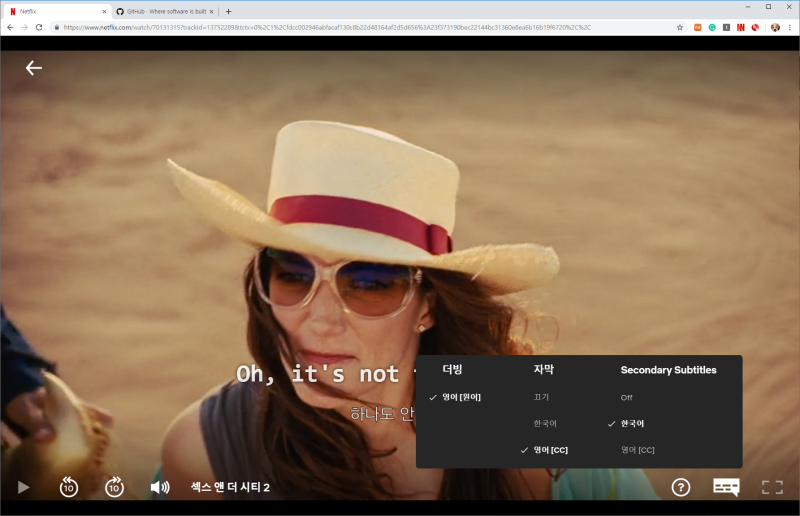Viewport: 800px width, 516px height.
Task: Click the Secondary Subtitles heading
Action: 668,370
